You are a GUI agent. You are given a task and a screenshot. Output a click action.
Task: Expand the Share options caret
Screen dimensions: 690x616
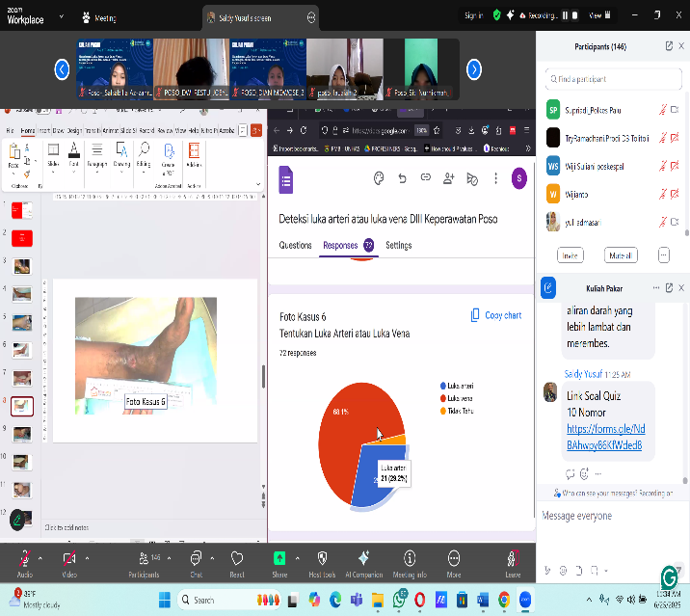coord(298,558)
